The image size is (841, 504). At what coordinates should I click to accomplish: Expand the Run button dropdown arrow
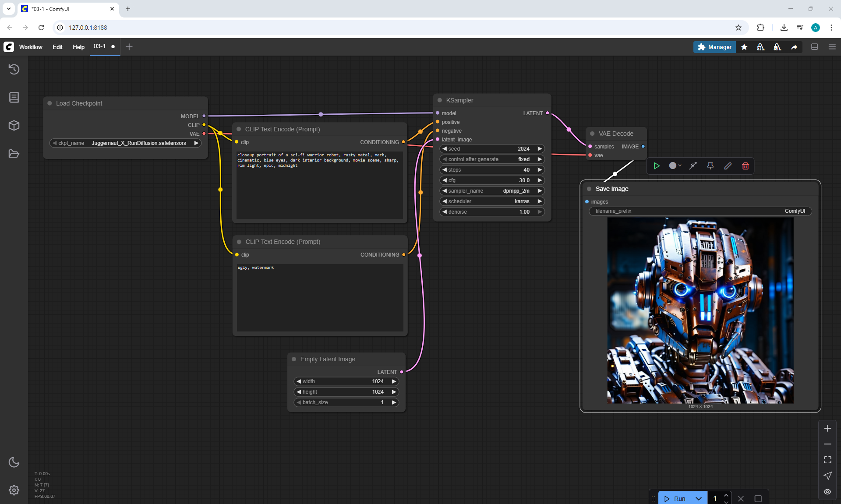click(x=698, y=499)
